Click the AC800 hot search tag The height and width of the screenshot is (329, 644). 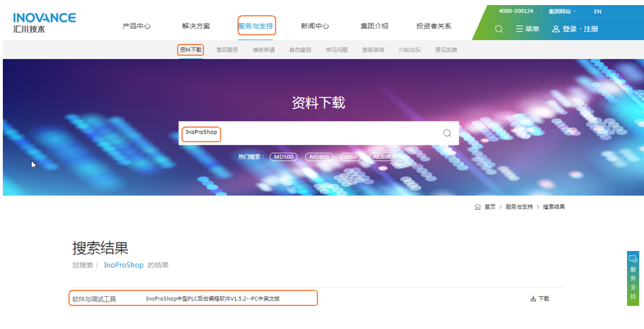pos(382,157)
